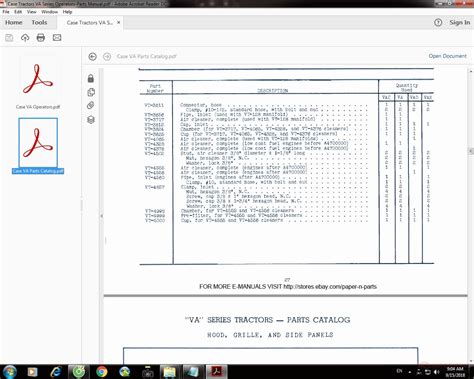Launch Google Chrome from the taskbar
The height and width of the screenshot is (379, 474).
pos(102,371)
